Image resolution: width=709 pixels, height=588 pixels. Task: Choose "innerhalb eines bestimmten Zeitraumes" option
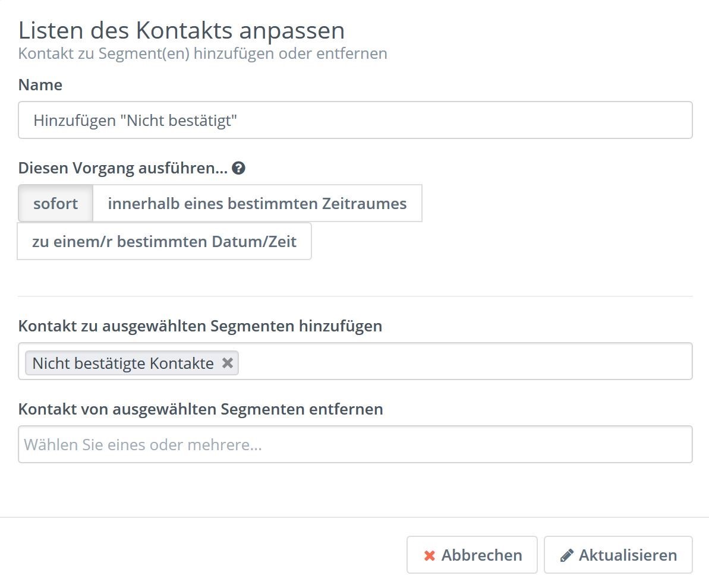tap(257, 204)
